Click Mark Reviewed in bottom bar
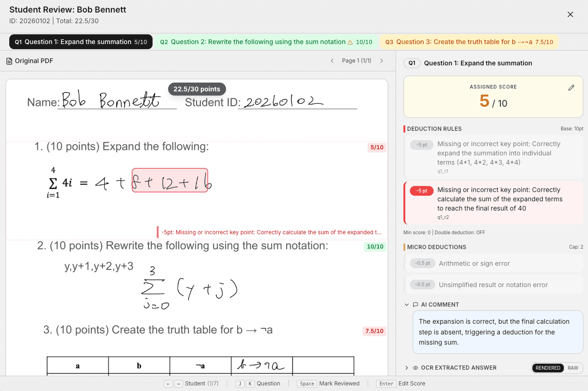Screen dimensions: 588x391 [x=339, y=384]
